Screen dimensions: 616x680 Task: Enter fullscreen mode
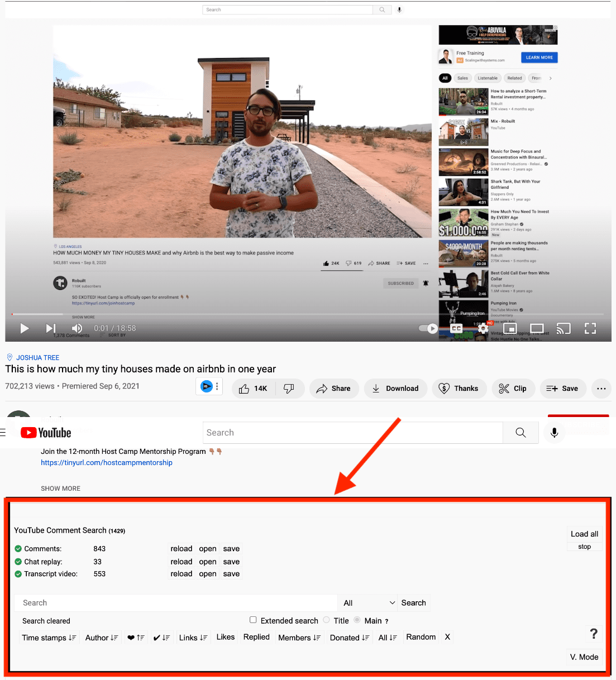tap(590, 329)
